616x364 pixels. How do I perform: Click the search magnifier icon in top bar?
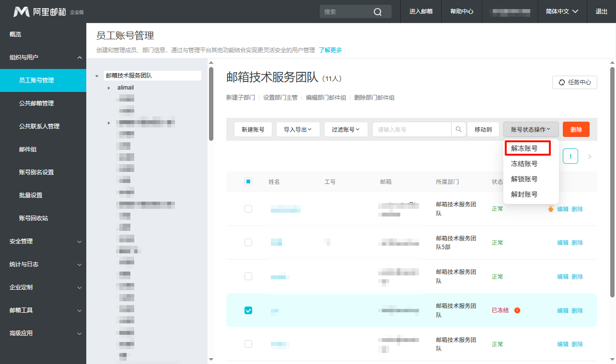pyautogui.click(x=378, y=11)
